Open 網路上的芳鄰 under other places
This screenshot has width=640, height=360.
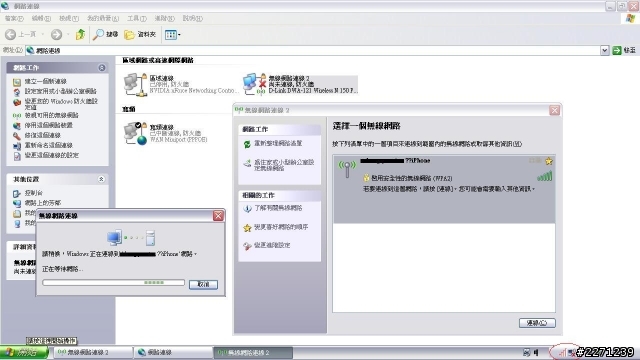(42, 203)
